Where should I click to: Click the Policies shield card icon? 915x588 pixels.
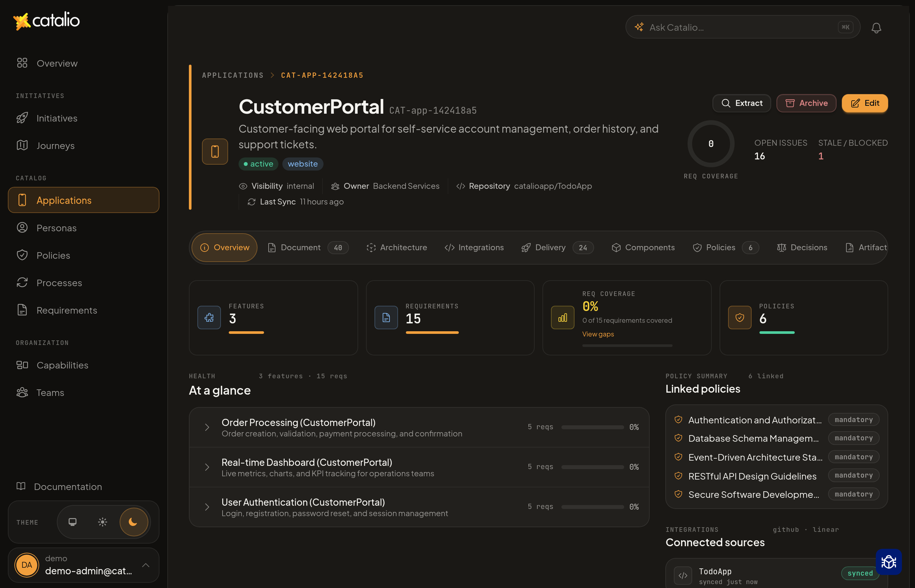[740, 317]
